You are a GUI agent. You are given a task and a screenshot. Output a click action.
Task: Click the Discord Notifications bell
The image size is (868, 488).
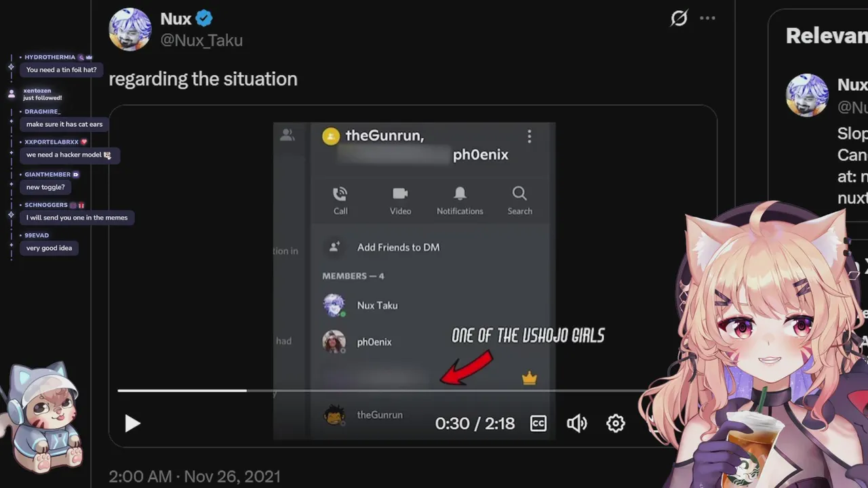[x=460, y=201]
